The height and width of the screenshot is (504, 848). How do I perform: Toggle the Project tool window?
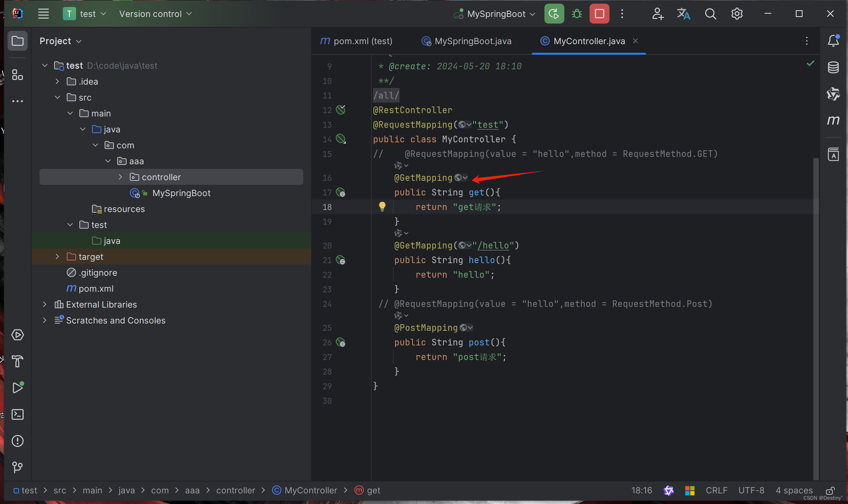coord(18,41)
